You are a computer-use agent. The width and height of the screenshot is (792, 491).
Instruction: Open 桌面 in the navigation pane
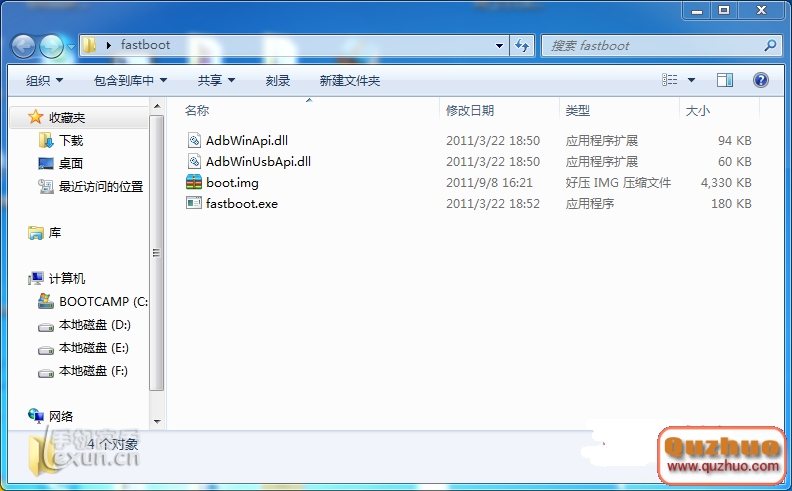[x=71, y=163]
